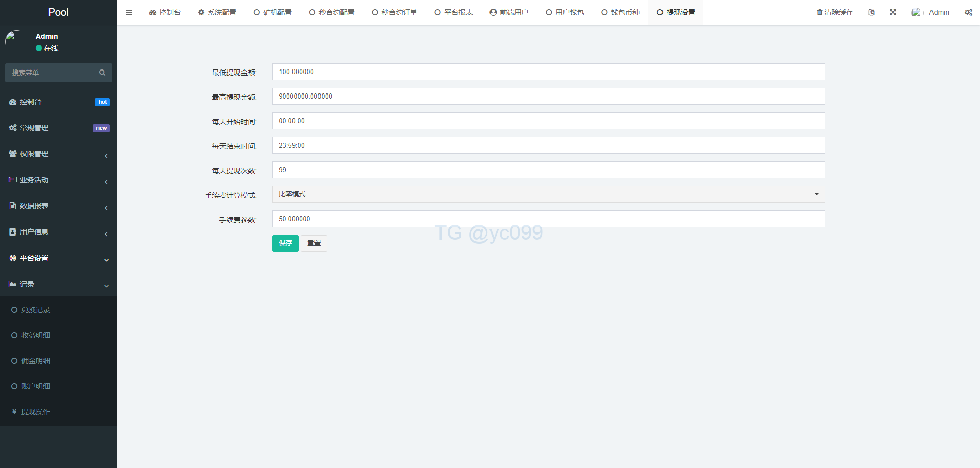The image size is (980, 468).
Task: Click the fullscreen expand icon
Action: pos(893,12)
